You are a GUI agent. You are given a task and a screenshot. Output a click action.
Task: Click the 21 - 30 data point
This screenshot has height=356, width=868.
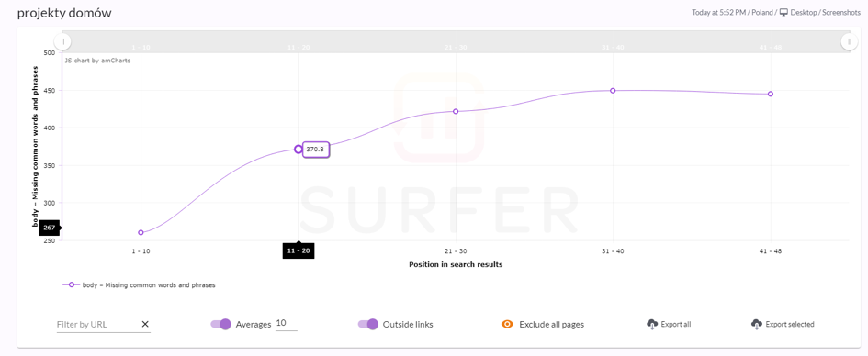click(456, 111)
